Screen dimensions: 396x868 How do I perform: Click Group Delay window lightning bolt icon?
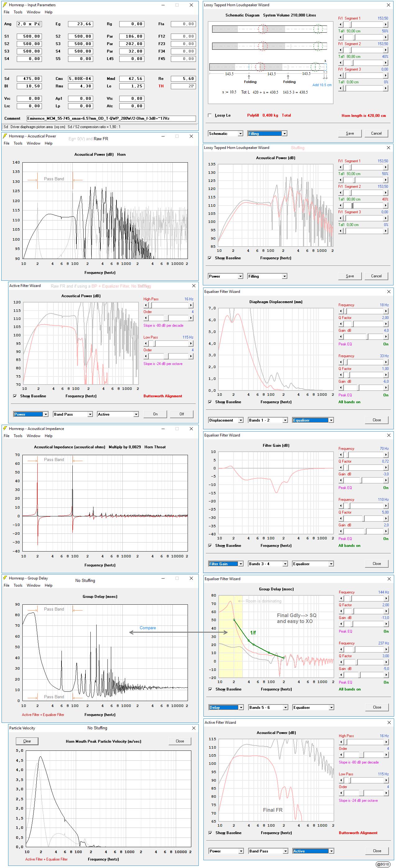(x=5, y=578)
